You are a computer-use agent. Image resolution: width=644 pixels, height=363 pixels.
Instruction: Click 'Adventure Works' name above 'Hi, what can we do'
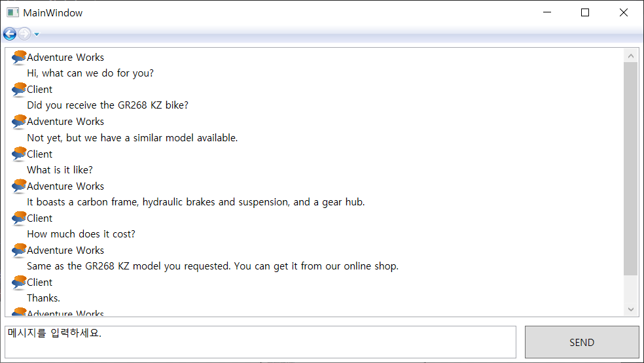click(65, 58)
